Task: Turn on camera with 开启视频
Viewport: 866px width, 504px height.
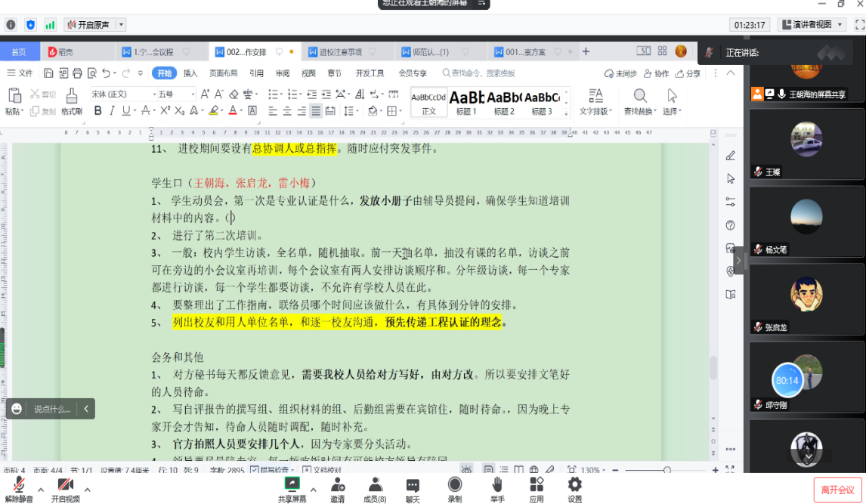Action: 65,489
